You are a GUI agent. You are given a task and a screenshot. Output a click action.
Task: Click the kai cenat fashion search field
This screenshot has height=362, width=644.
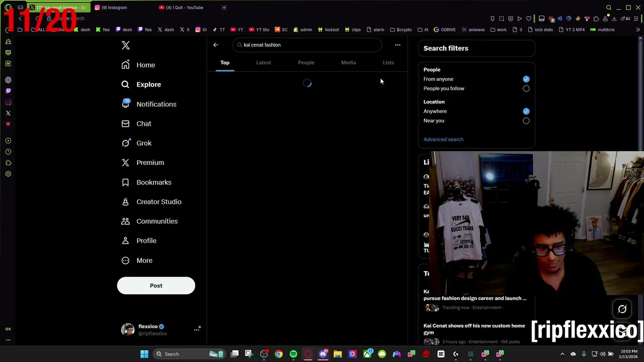pos(307,45)
